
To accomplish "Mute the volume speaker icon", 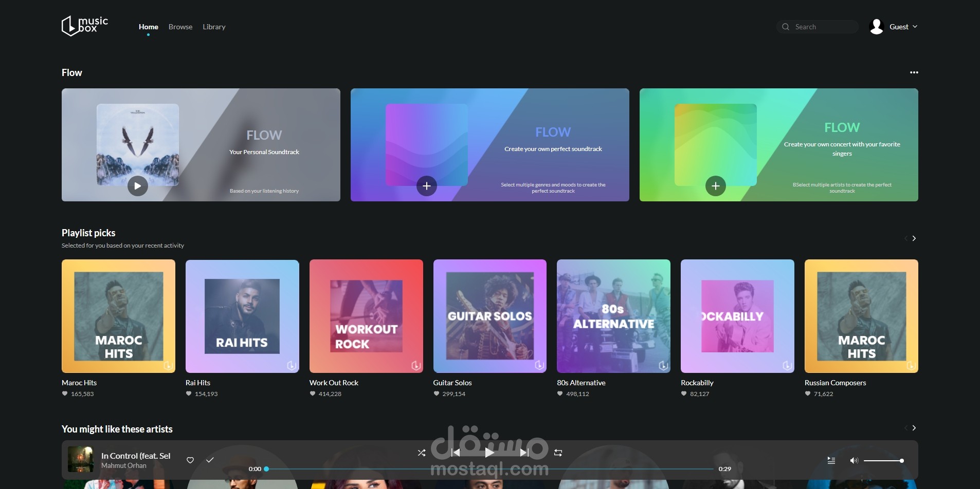I will click(854, 460).
